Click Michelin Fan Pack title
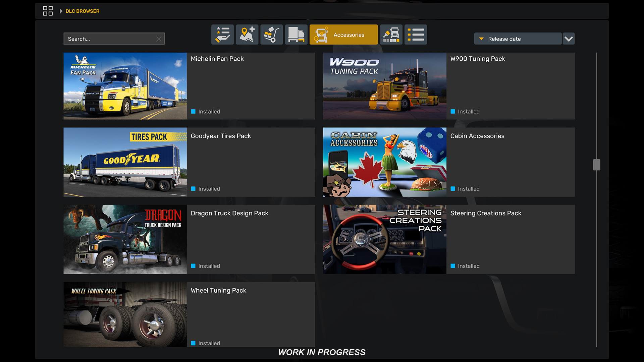This screenshot has height=362, width=644. (217, 59)
